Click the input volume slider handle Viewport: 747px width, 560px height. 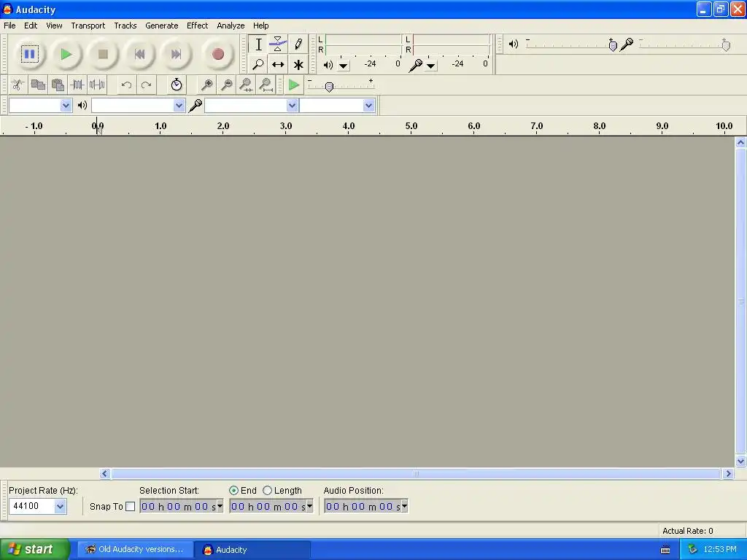(x=726, y=45)
